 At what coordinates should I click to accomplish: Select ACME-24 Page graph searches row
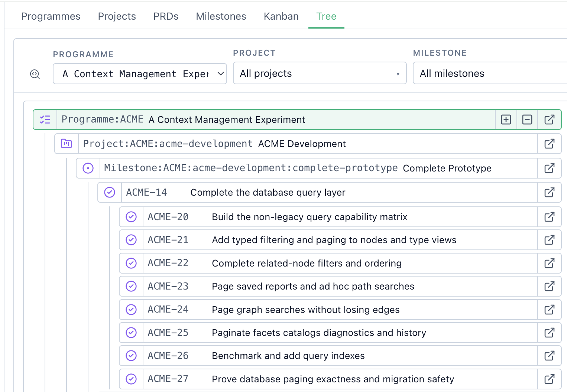pyautogui.click(x=340, y=310)
